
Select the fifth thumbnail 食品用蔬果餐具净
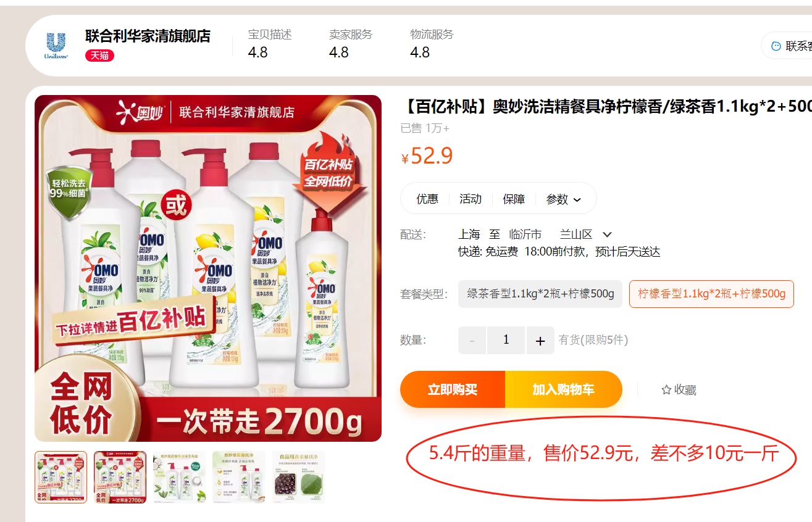coord(298,477)
